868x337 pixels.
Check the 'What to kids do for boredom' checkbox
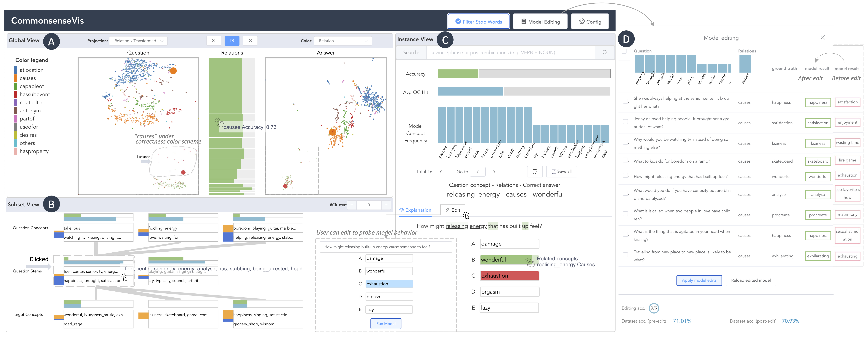(625, 160)
